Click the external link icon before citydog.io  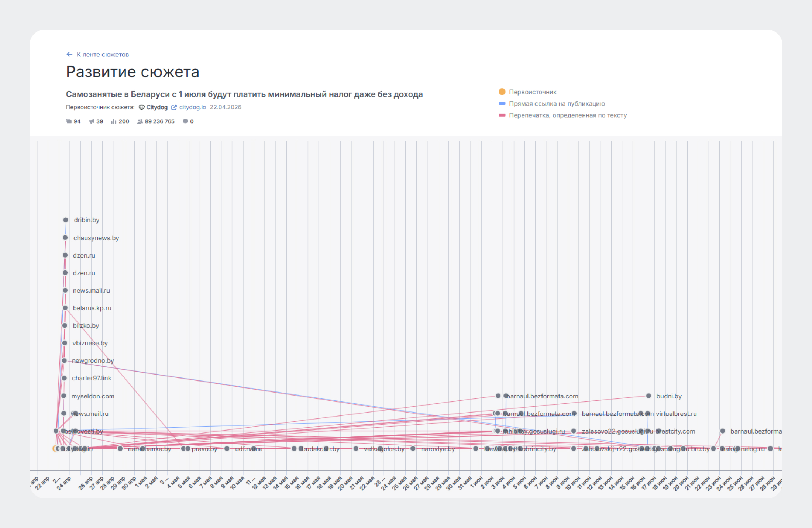pyautogui.click(x=174, y=107)
